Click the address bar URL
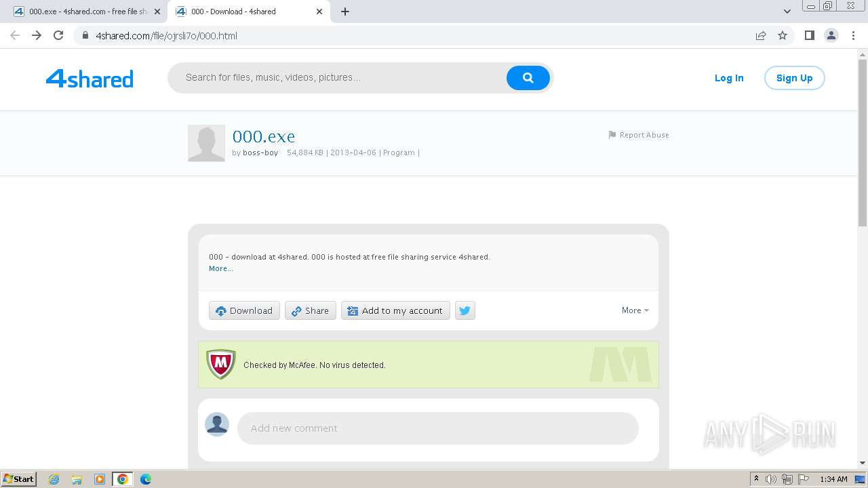Screen dimensions: 868x488 [x=166, y=36]
